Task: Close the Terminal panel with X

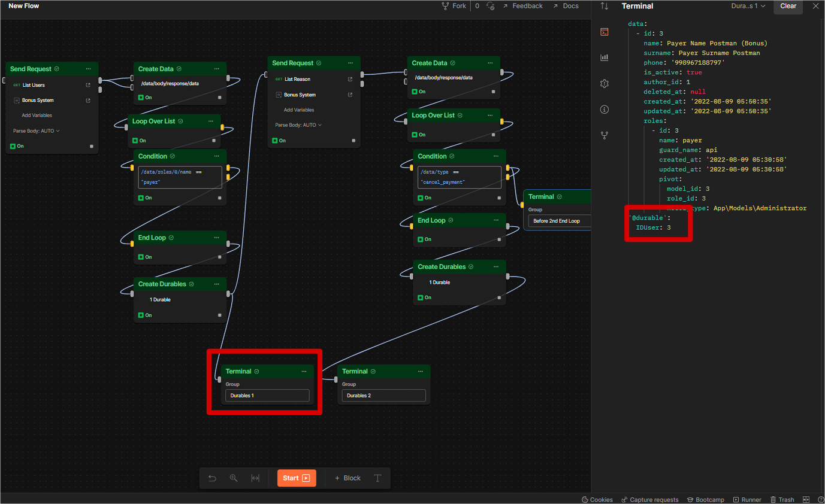Action: [x=815, y=6]
